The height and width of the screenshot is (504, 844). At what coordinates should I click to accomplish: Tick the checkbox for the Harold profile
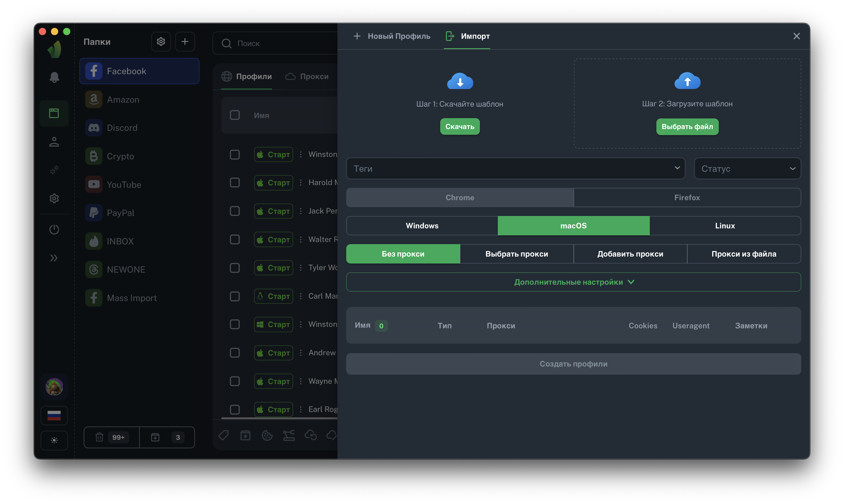point(235,183)
